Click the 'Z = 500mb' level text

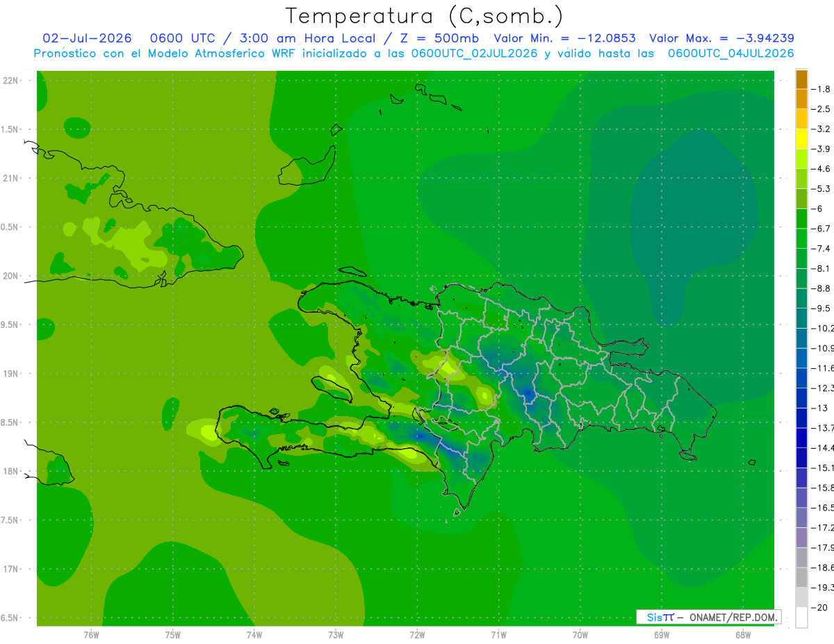pos(436,39)
